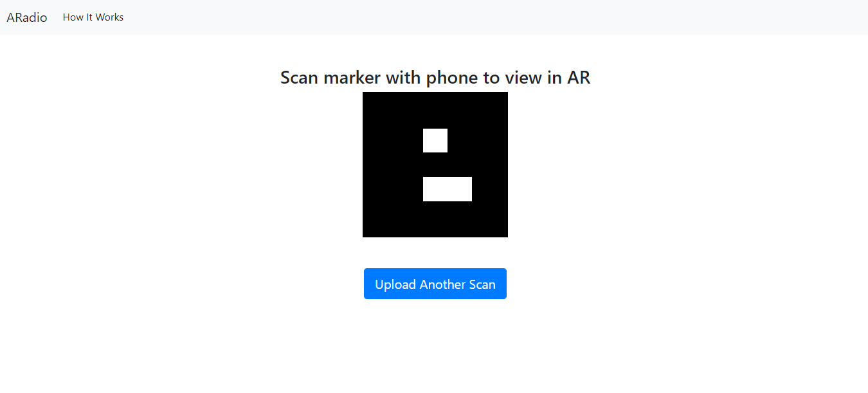Click the Scan marker with phone heading
This screenshot has width=868, height=393.
[435, 78]
